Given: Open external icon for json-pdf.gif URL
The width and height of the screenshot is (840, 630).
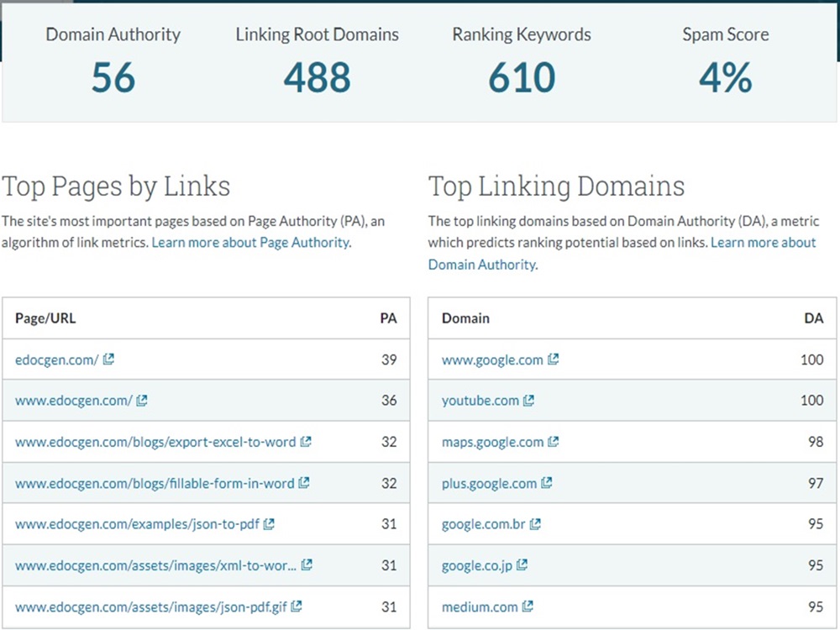Looking at the screenshot, I should click(x=297, y=606).
